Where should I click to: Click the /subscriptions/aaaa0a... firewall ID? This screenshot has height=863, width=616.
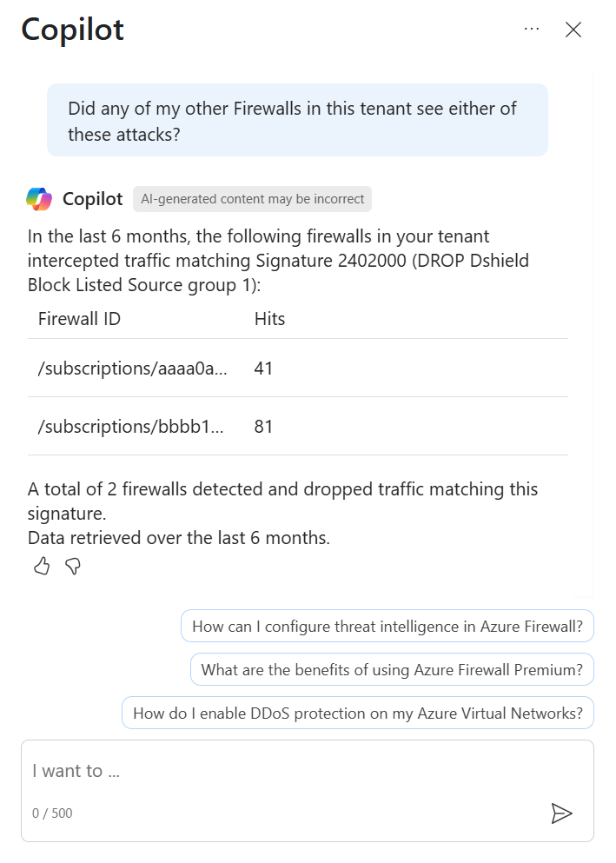coord(132,368)
